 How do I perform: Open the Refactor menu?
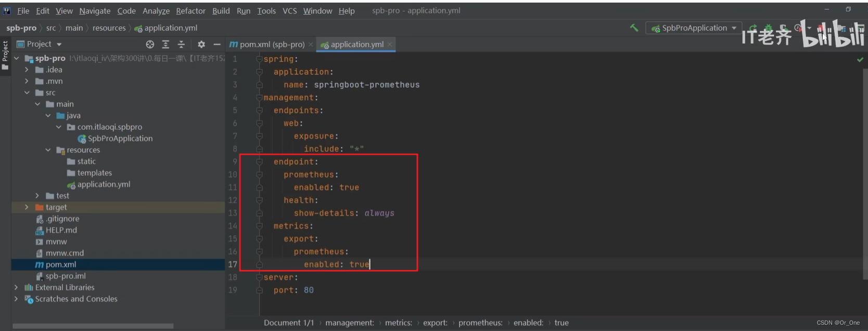click(190, 11)
